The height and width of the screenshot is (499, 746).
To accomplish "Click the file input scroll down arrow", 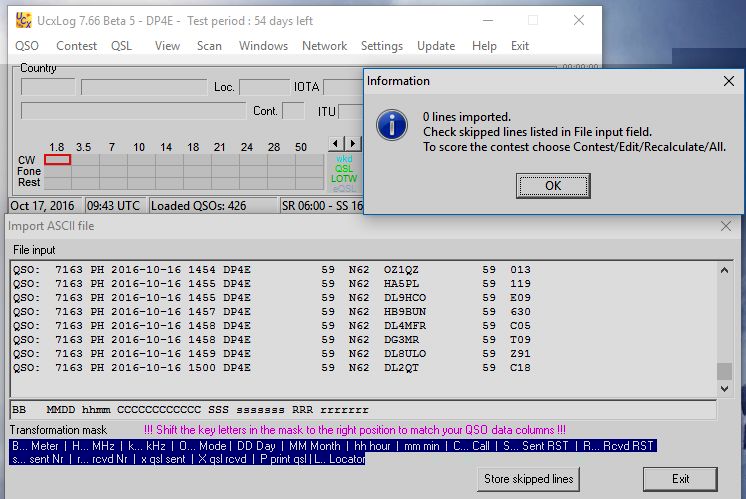I will (x=724, y=389).
